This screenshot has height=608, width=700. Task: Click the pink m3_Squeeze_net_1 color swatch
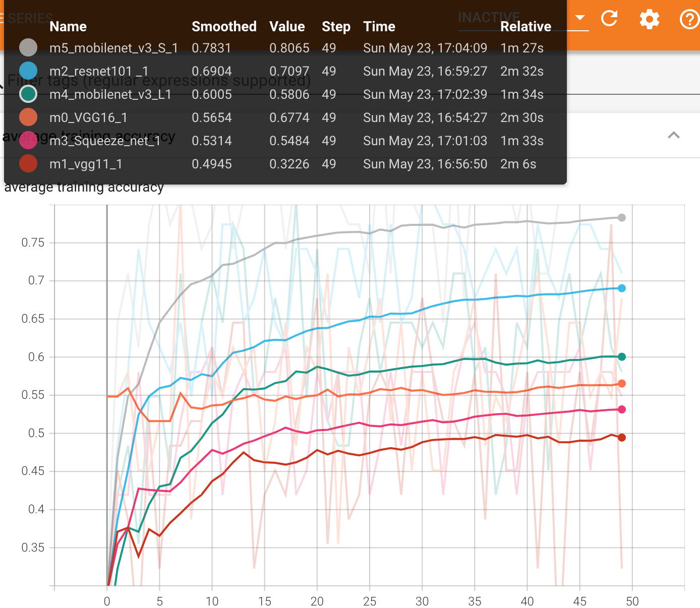pos(28,140)
